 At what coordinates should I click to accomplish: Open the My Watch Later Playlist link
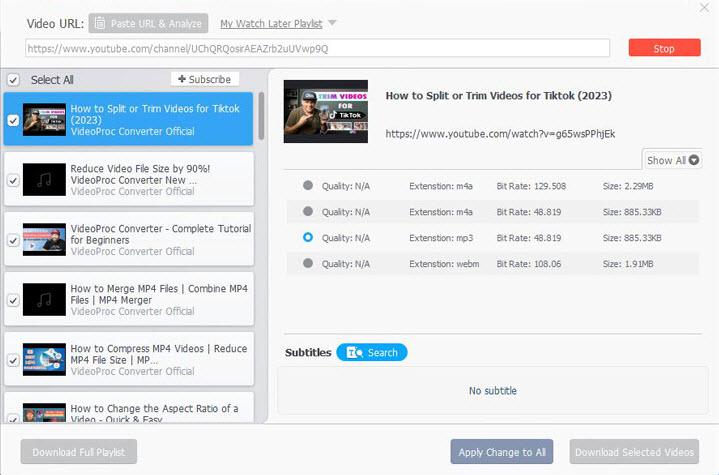(271, 23)
